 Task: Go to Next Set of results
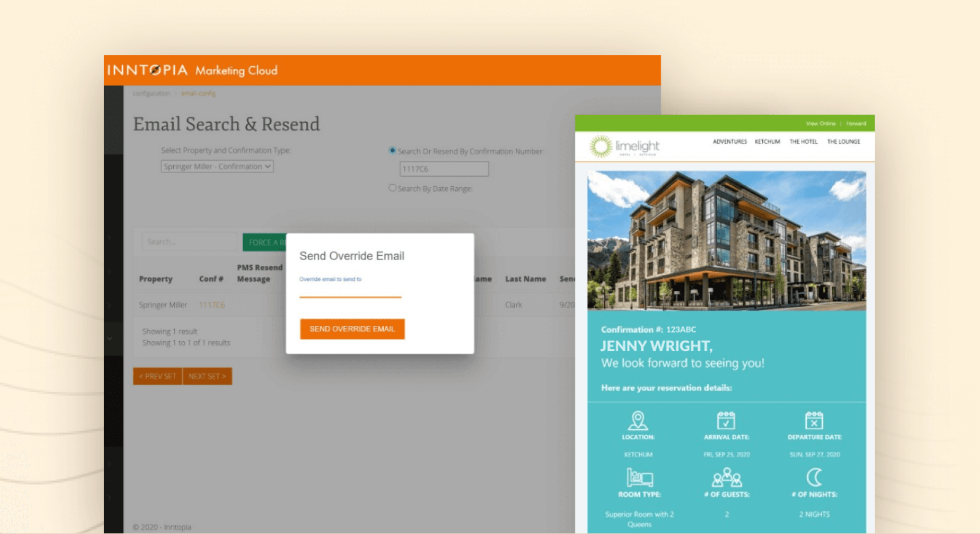tap(207, 376)
